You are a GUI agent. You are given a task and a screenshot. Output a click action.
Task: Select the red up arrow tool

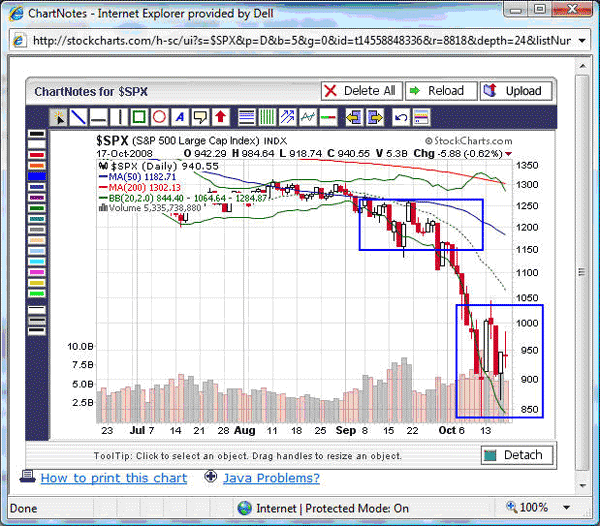click(220, 117)
